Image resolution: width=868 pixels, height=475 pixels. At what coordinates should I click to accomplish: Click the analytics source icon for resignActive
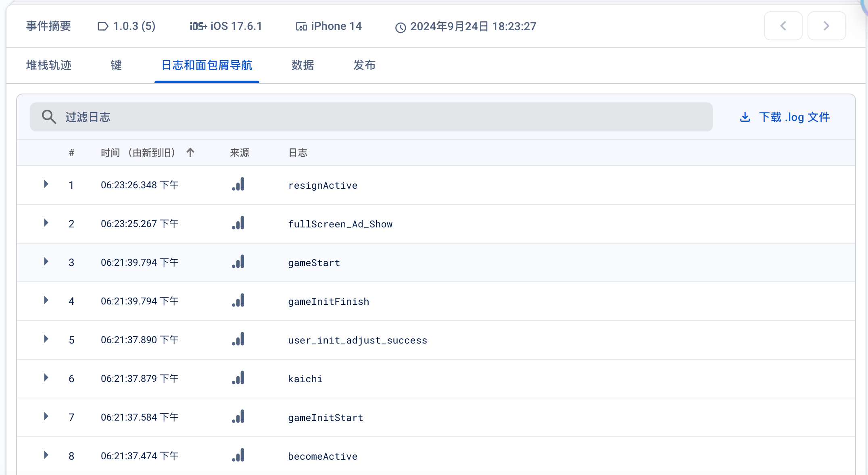(238, 185)
